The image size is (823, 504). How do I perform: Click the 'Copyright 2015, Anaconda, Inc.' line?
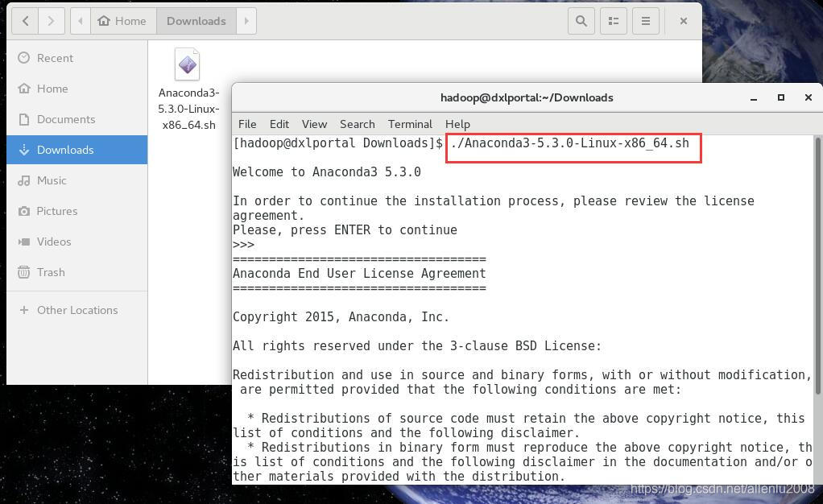coord(341,317)
